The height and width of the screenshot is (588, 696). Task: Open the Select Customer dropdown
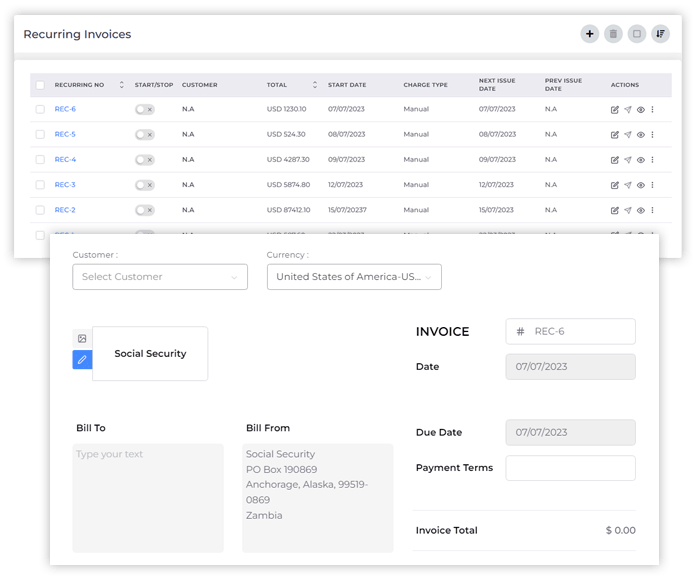coord(160,277)
